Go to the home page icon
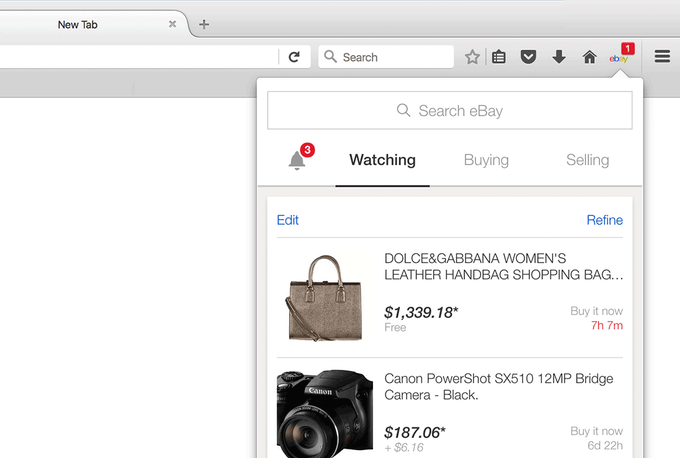Image resolution: width=680 pixels, height=458 pixels. (589, 57)
